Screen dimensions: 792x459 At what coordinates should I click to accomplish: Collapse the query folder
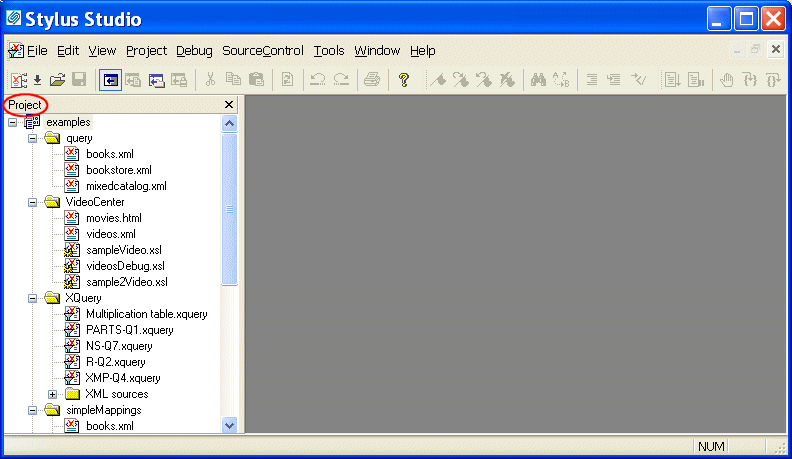[33, 138]
